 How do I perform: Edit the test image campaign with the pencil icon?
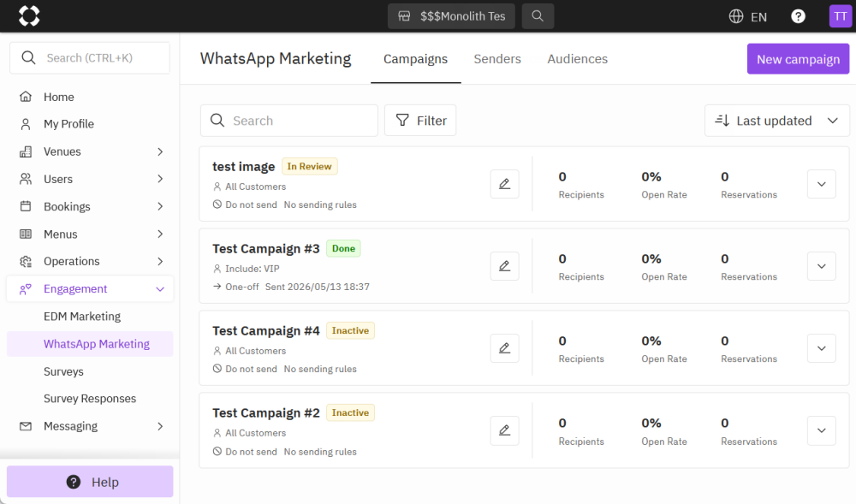point(504,184)
